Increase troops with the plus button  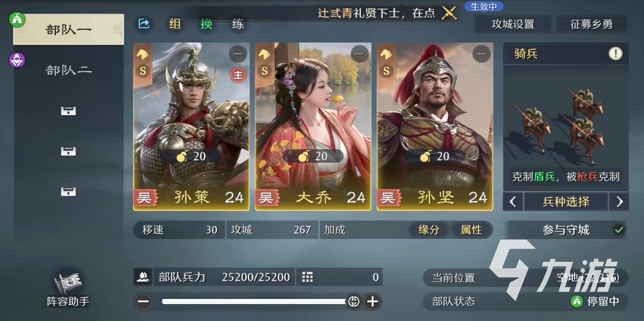pos(372,301)
